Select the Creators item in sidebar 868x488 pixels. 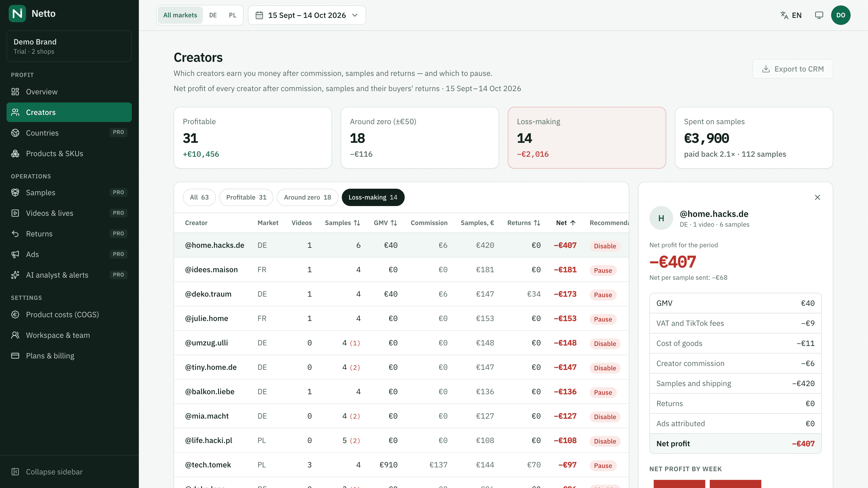click(x=69, y=112)
